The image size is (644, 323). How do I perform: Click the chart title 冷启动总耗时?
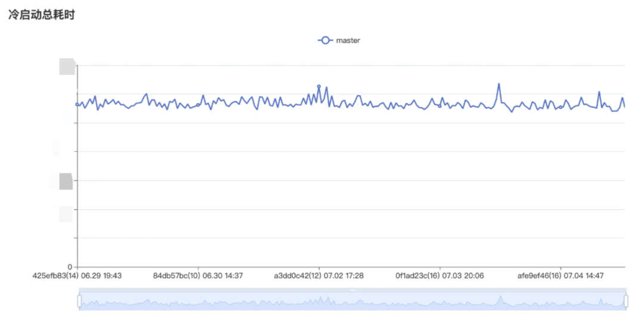pos(42,15)
